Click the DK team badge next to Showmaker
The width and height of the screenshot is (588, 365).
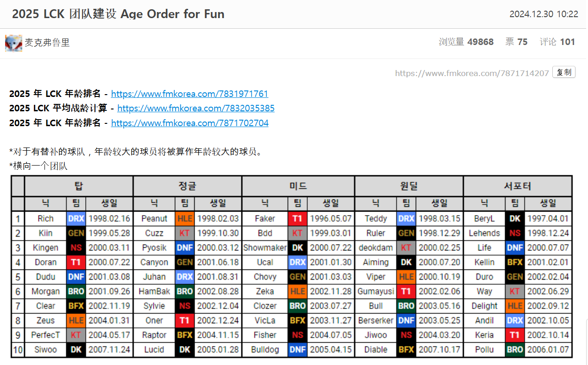[x=297, y=248]
